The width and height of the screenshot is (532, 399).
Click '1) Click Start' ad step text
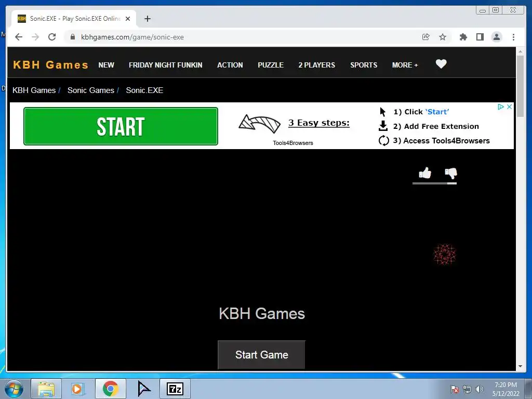[421, 112]
